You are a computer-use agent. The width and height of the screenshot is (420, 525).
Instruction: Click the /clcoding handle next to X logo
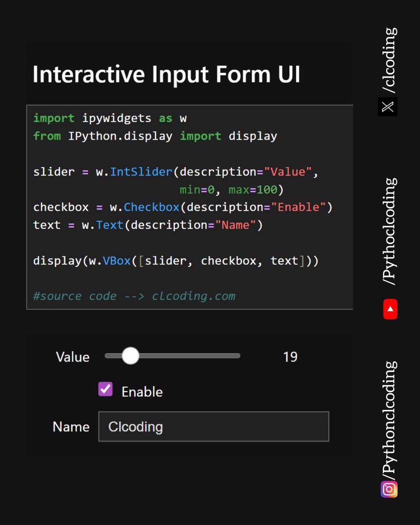pos(389,60)
